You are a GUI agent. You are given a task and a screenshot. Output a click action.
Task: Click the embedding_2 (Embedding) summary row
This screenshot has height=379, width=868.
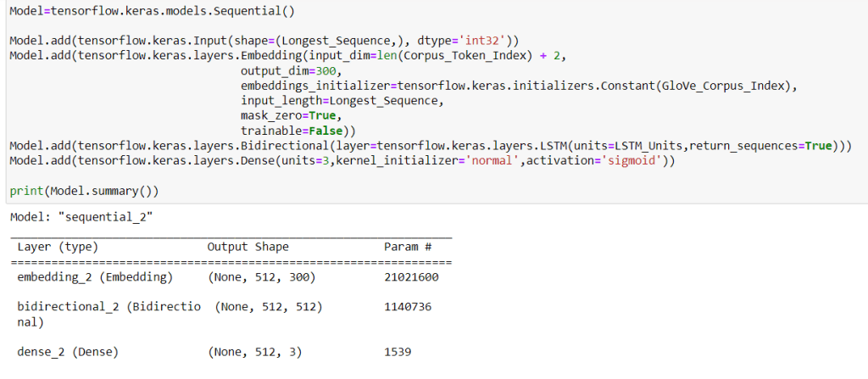point(94,277)
